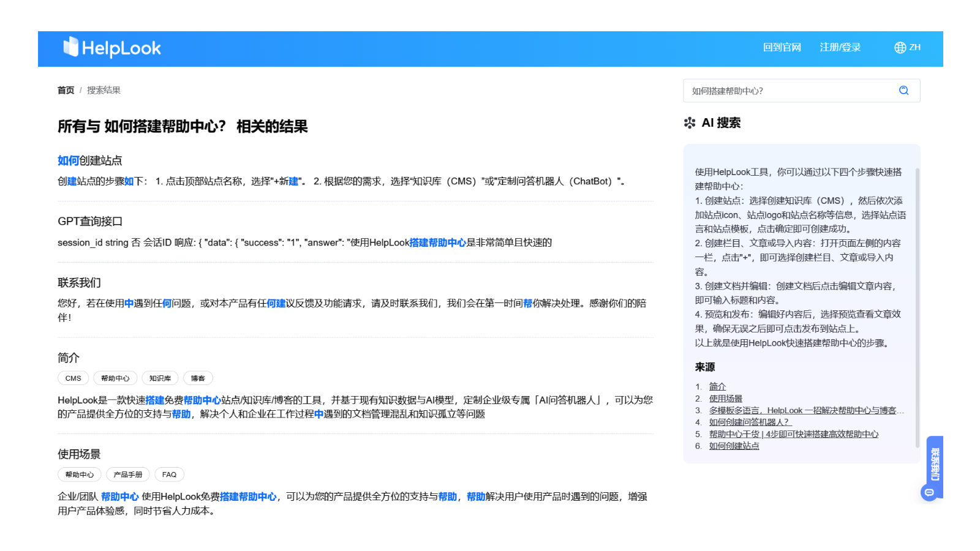This screenshot has height=551, width=980.
Task: Click the HelpLook logo
Action: tap(112, 48)
